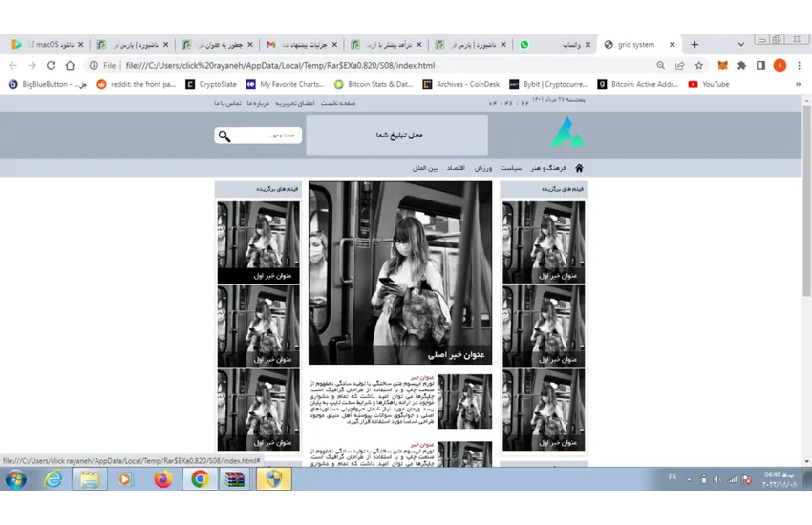Click the FA language indicator

(x=673, y=478)
